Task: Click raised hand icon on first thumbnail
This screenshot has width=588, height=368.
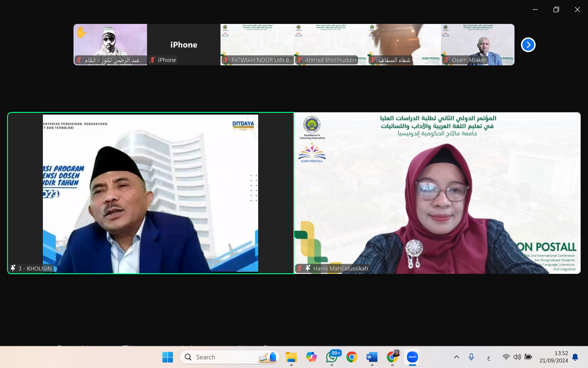Action: coord(81,32)
